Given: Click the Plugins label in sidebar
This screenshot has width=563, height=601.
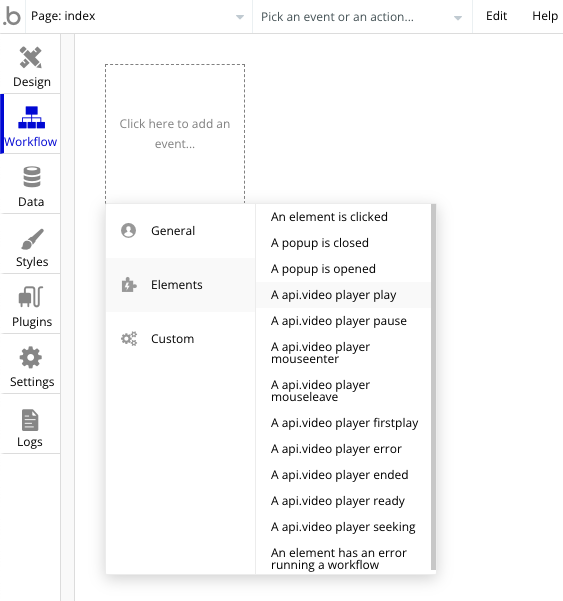Looking at the screenshot, I should 32,322.
